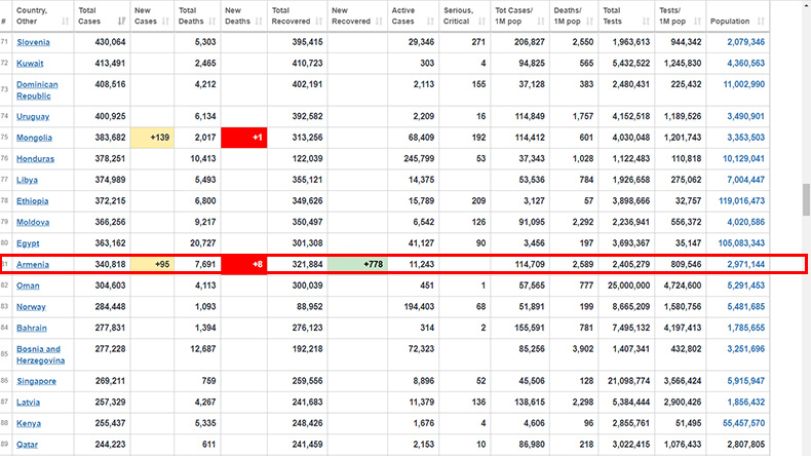Sort table by Total Cases icon
The height and width of the screenshot is (456, 811).
coord(122,21)
